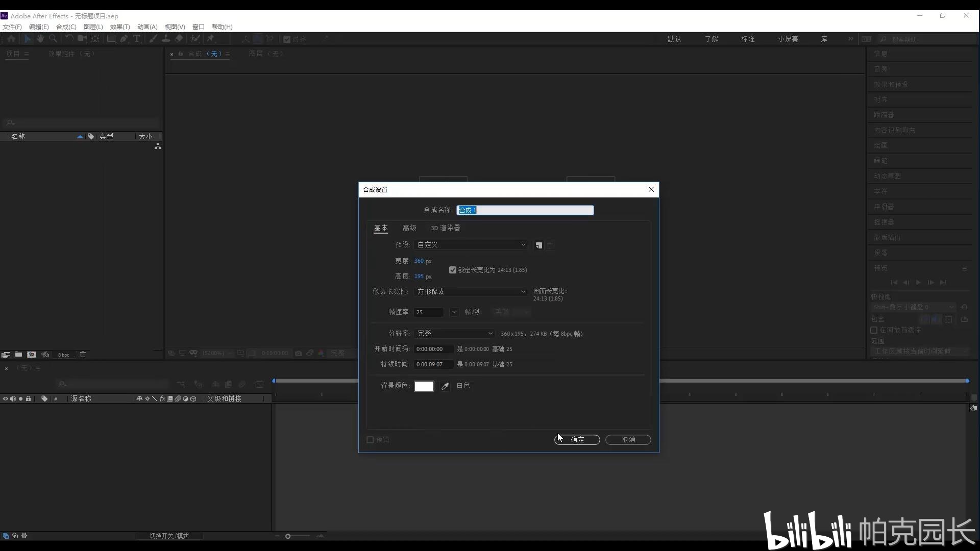The image size is (980, 551).
Task: Uncheck 锁定长宽比为 24:13 checkbox
Action: point(453,269)
